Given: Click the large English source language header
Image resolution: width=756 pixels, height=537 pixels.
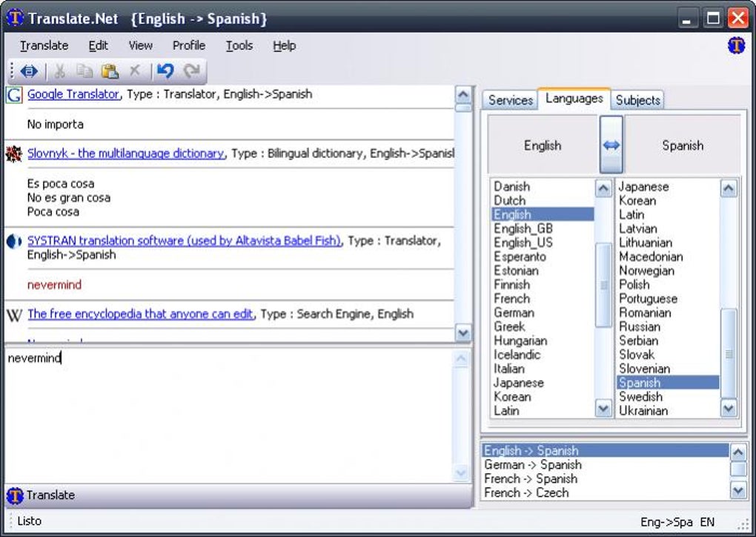Looking at the screenshot, I should 543,145.
